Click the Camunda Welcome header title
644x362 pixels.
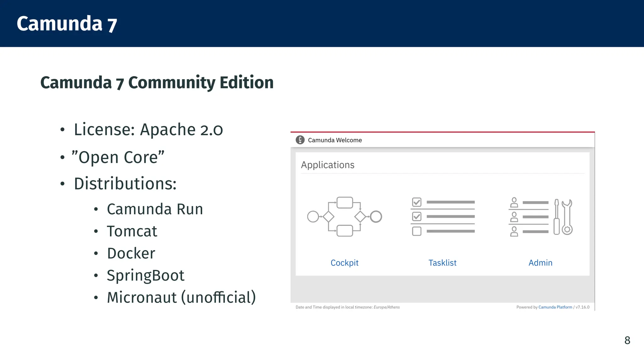(335, 140)
